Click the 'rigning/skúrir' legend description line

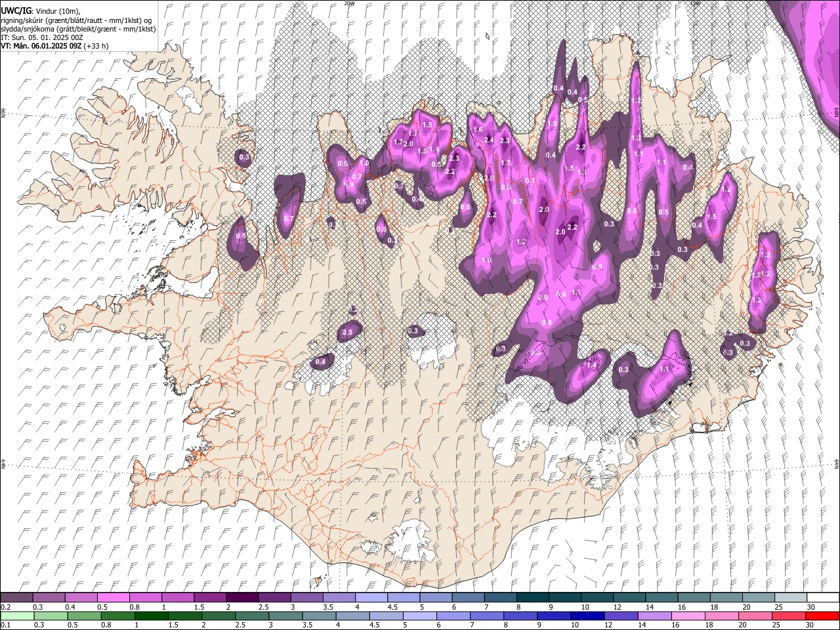pyautogui.click(x=76, y=20)
